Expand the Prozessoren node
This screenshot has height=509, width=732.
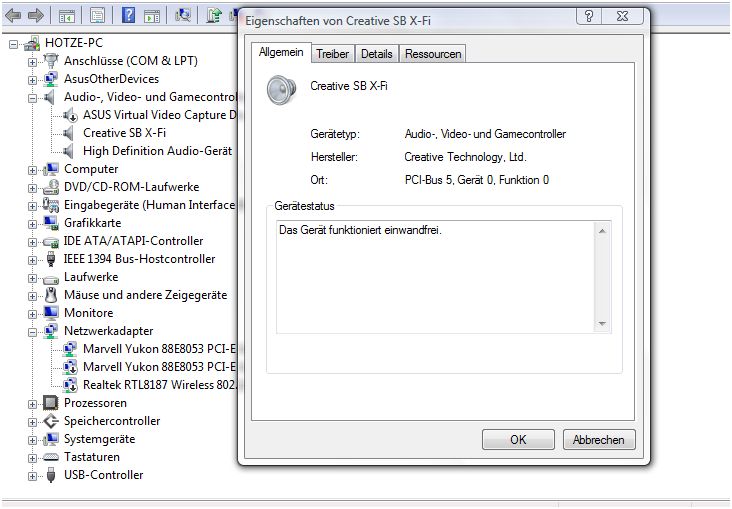(x=32, y=404)
